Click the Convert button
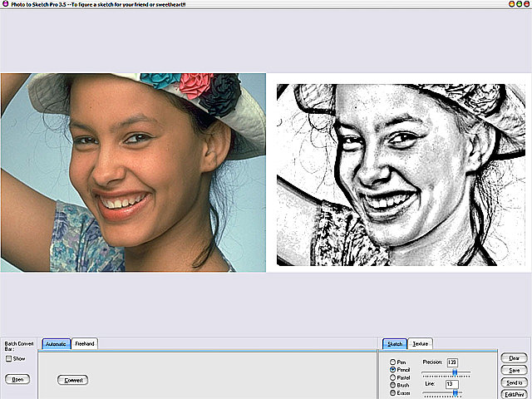 click(x=72, y=380)
